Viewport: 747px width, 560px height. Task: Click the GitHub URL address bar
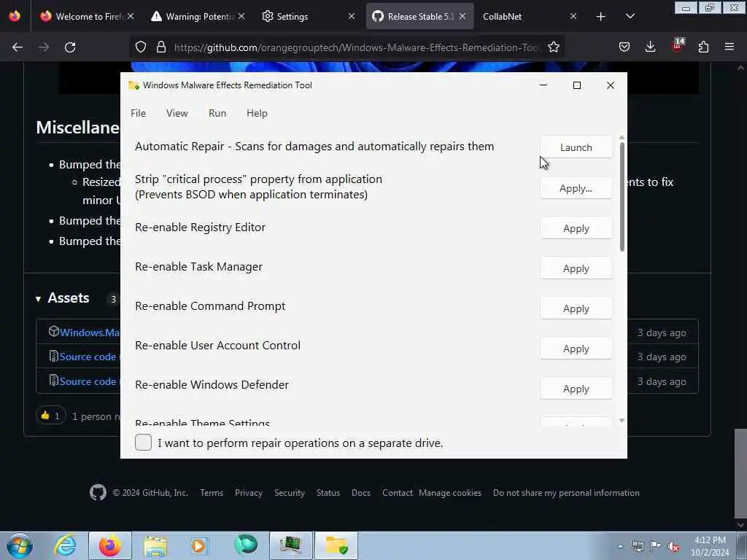point(356,47)
